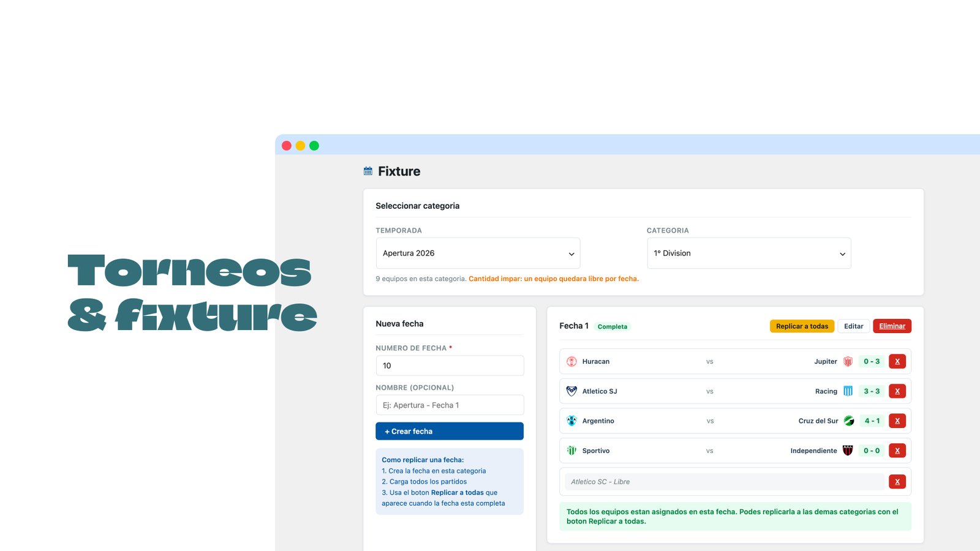Click the calendar icon beside Fixture title

coord(367,171)
